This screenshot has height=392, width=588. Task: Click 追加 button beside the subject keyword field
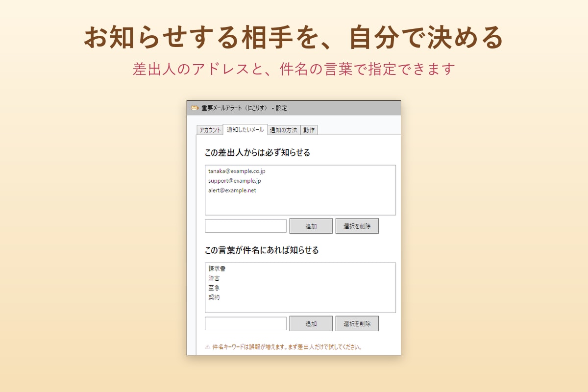tap(311, 323)
